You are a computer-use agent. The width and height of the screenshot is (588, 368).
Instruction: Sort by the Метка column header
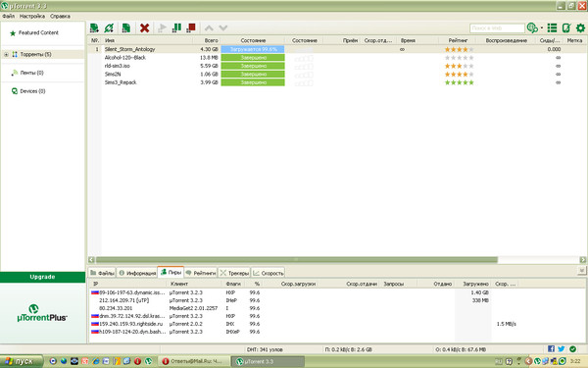pyautogui.click(x=574, y=40)
